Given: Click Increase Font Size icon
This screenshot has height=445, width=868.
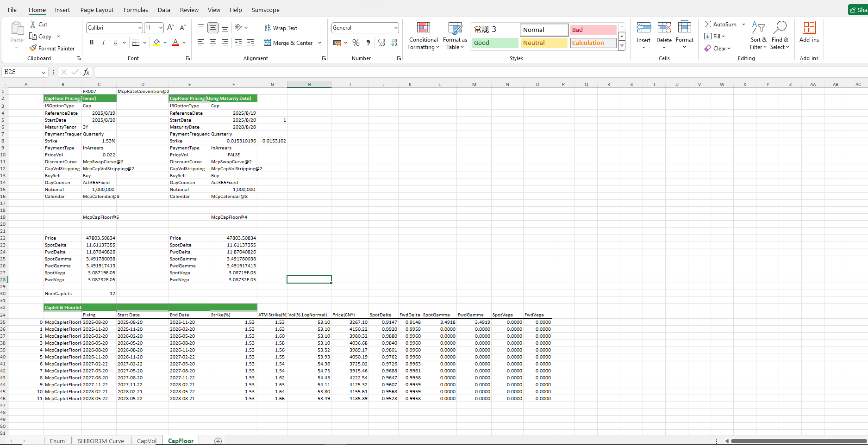Looking at the screenshot, I should pos(170,28).
